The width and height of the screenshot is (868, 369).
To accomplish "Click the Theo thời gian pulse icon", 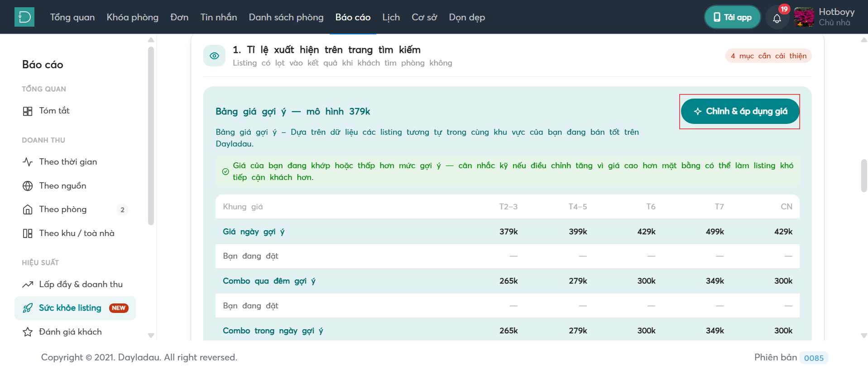I will 28,162.
